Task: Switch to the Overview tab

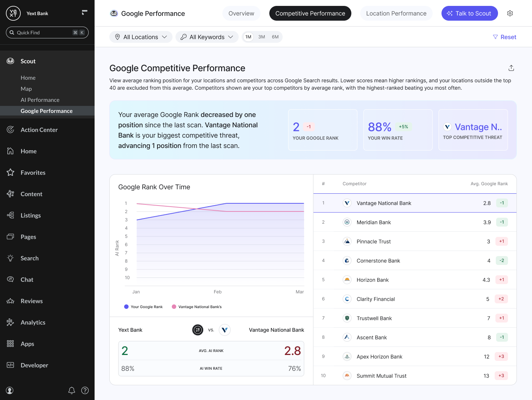Action: pos(241,13)
